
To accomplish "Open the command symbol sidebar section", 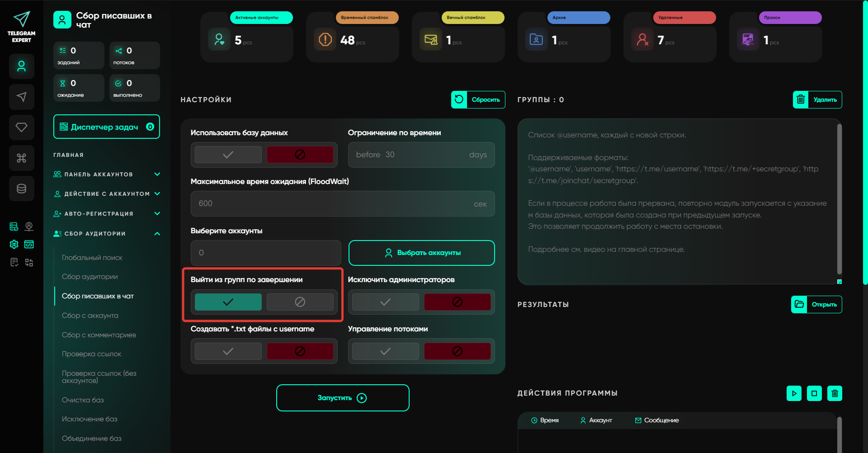I will pyautogui.click(x=21, y=158).
